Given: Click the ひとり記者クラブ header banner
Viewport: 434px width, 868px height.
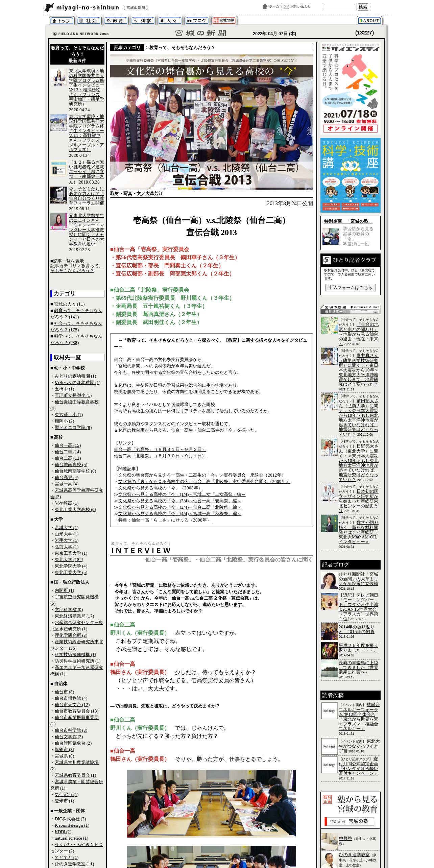Looking at the screenshot, I should coord(350,260).
